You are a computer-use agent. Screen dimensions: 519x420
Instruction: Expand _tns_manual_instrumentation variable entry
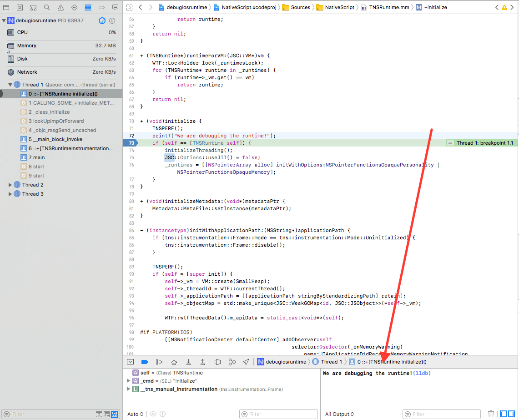click(128, 388)
